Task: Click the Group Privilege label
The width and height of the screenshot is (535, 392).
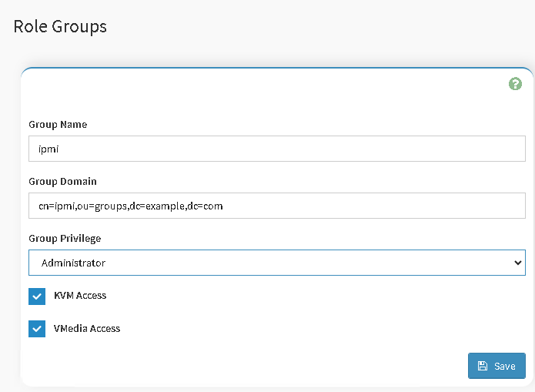Action: pos(65,239)
